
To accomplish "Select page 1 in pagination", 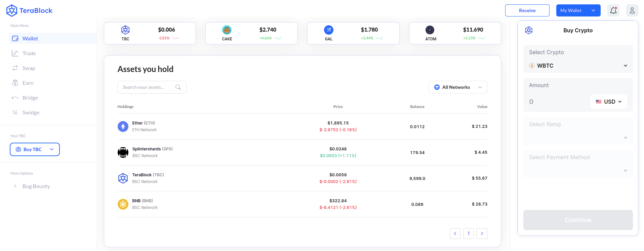I will pyautogui.click(x=469, y=234).
